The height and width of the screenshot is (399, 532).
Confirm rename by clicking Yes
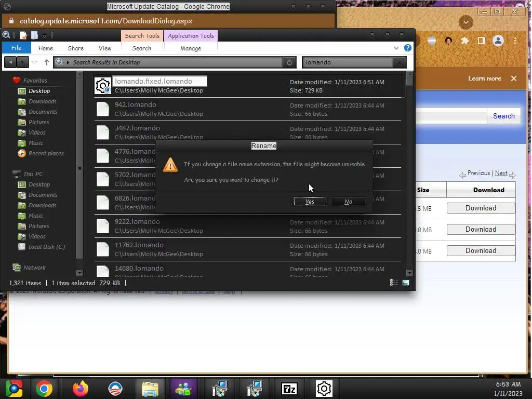pos(310,202)
